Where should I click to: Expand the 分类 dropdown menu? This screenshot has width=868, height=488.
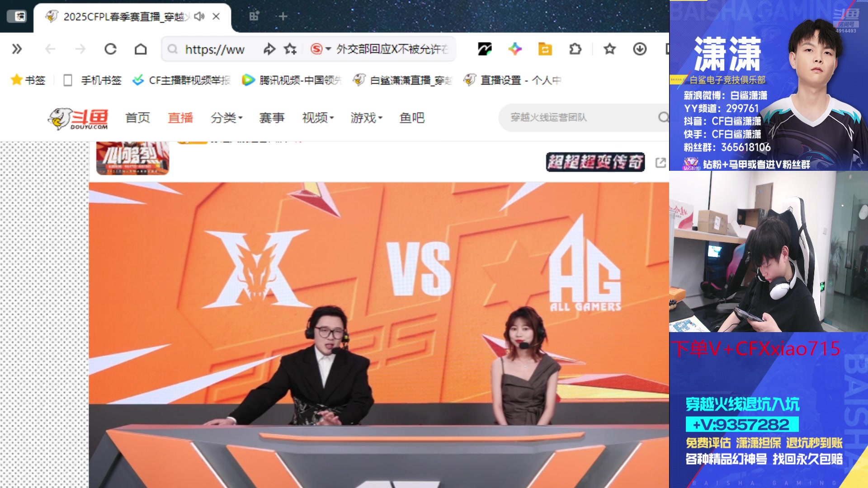[x=226, y=118]
